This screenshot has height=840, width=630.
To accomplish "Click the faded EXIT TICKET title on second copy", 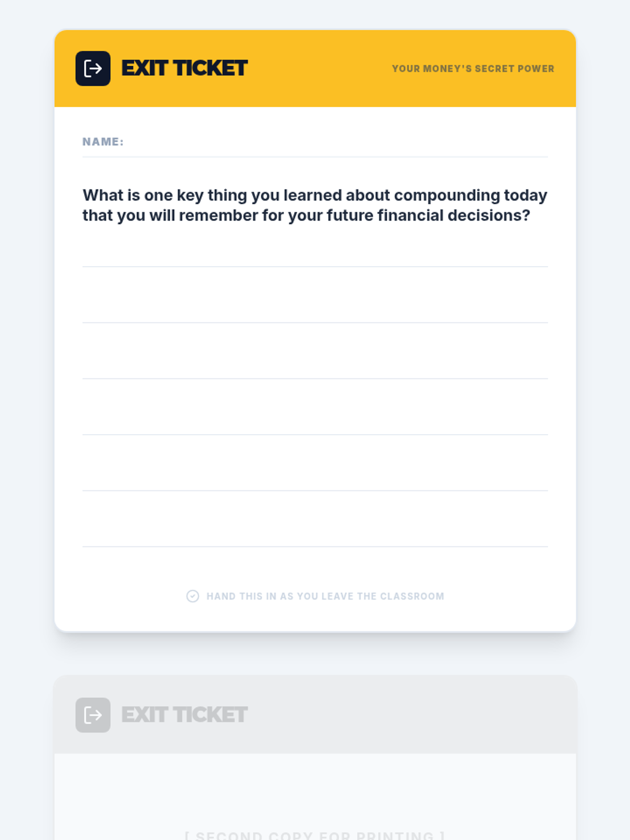I will 184,715.
